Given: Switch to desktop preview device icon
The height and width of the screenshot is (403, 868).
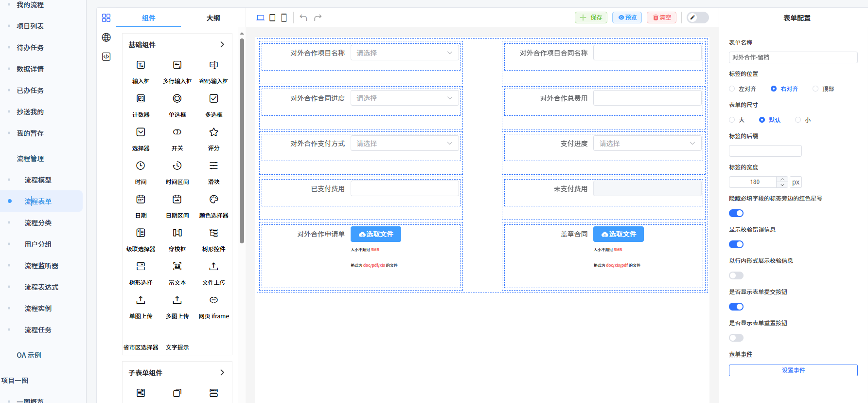Looking at the screenshot, I should click(261, 18).
